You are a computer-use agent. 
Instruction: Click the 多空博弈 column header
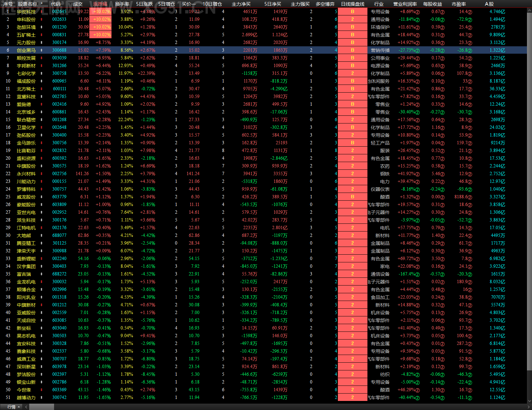tap(325, 4)
